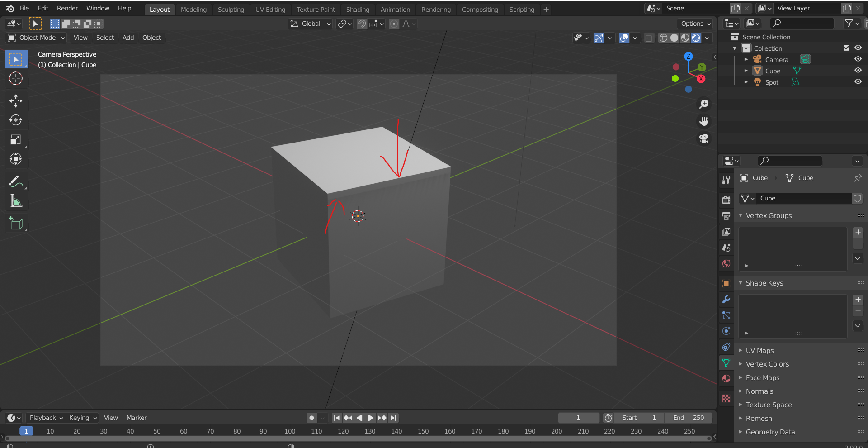The width and height of the screenshot is (868, 448).
Task: Activate the Move tool
Action: tap(16, 100)
